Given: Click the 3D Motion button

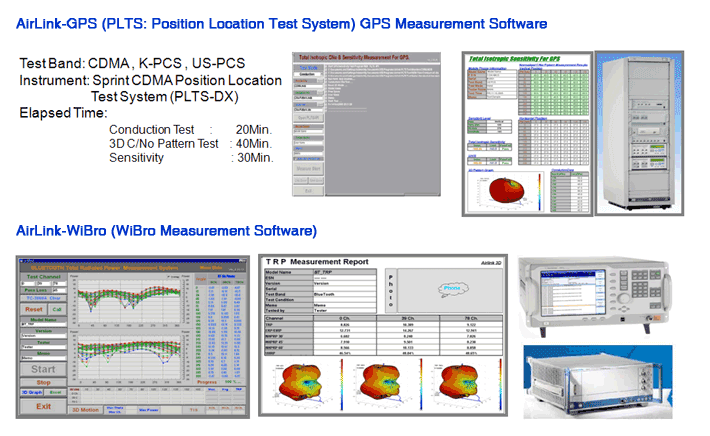Looking at the screenshot, I should [86, 410].
